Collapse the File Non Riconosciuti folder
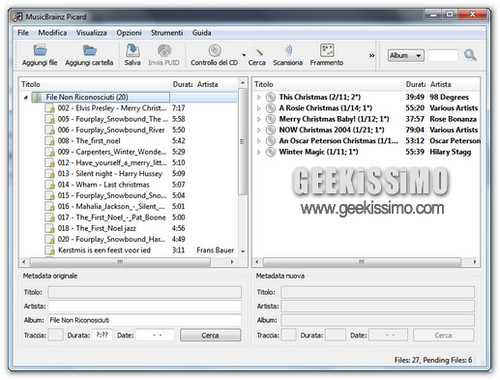Image resolution: width=500 pixels, height=380 pixels. pyautogui.click(x=26, y=97)
